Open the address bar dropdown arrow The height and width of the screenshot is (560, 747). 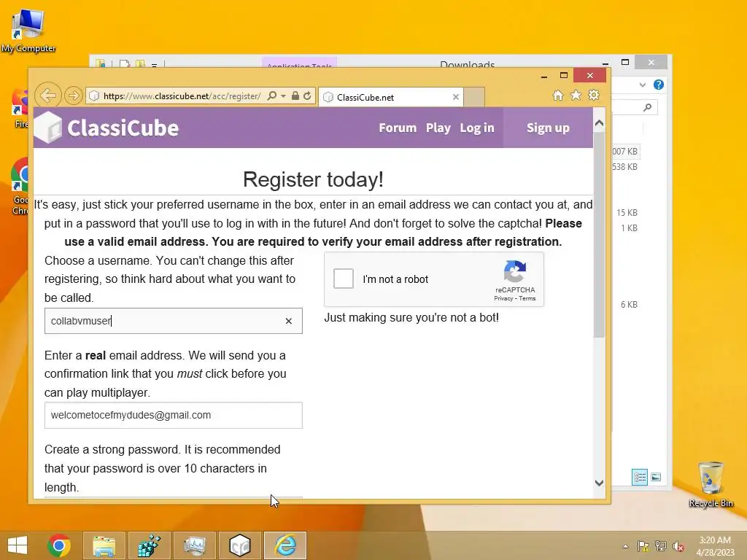(x=284, y=96)
